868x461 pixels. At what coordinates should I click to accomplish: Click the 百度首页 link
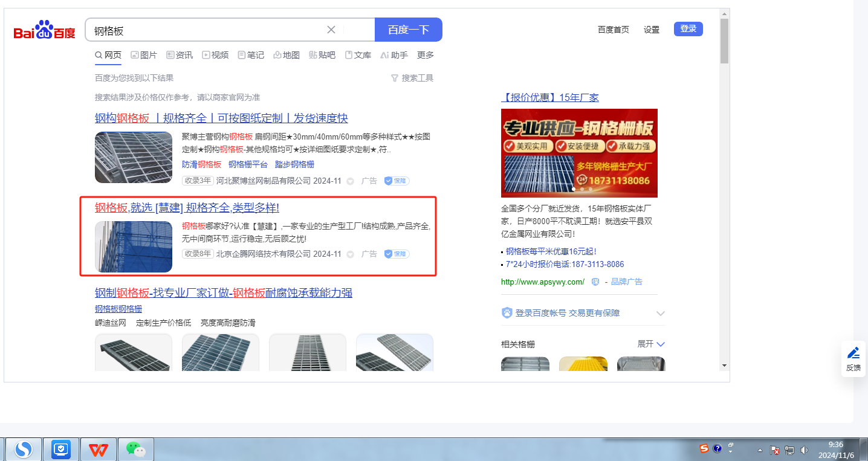coord(614,30)
